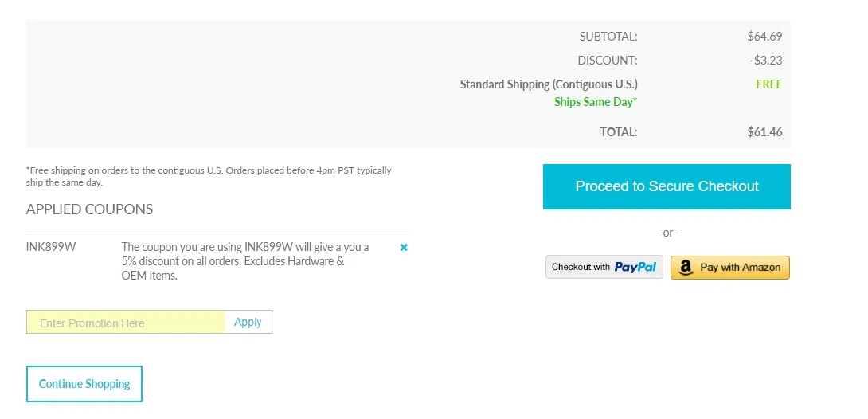Click the PayPal wordmark logo
The height and width of the screenshot is (419, 868).
(635, 268)
